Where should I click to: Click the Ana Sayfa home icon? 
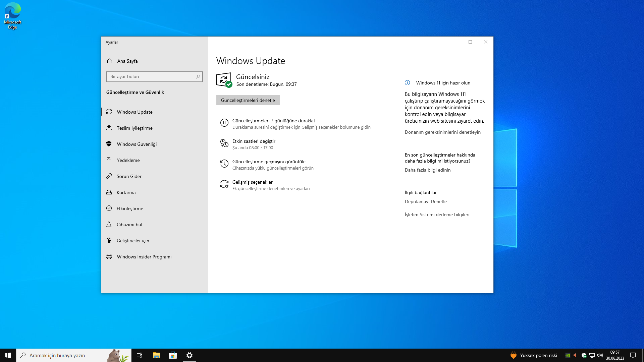click(109, 61)
